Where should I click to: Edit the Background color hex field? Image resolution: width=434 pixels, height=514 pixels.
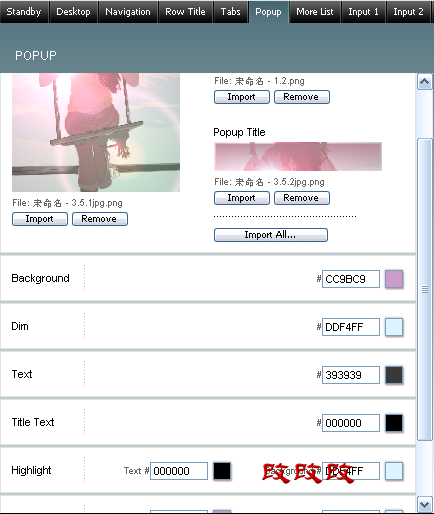coord(351,279)
